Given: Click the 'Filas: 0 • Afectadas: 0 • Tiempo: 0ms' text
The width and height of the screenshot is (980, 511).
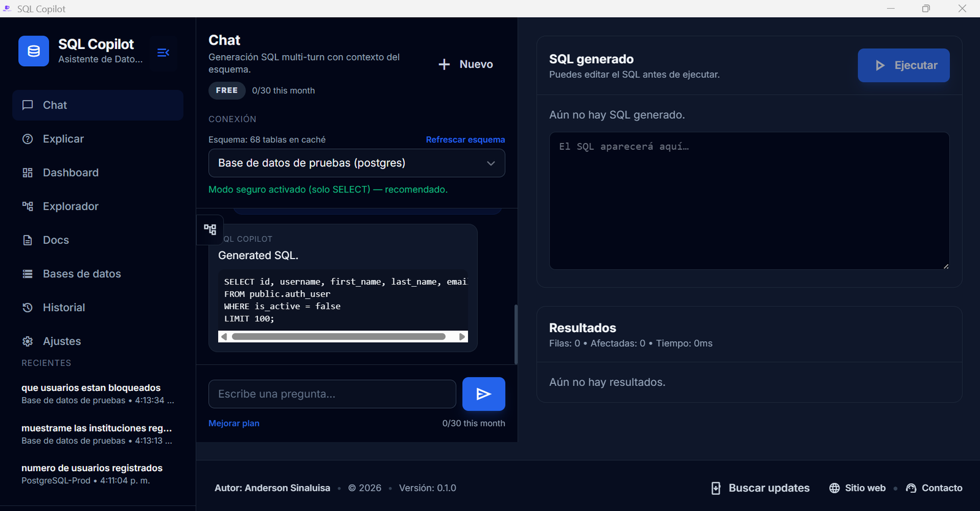Looking at the screenshot, I should tap(631, 344).
